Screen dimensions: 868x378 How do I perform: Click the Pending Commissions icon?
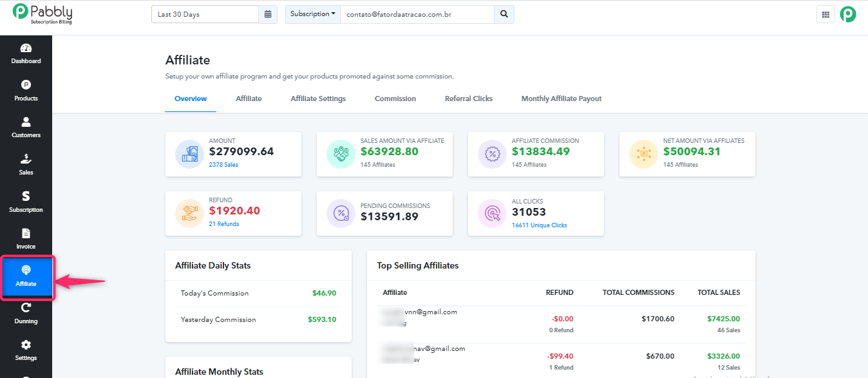point(341,213)
